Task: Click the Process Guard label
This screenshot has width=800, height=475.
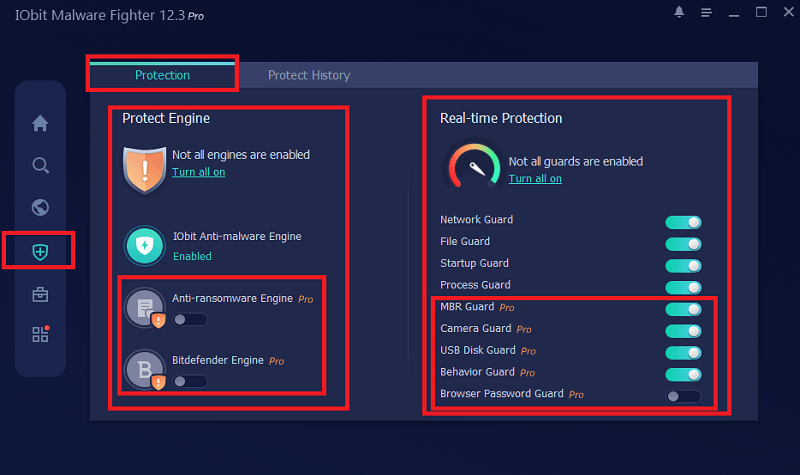Action: point(475,285)
